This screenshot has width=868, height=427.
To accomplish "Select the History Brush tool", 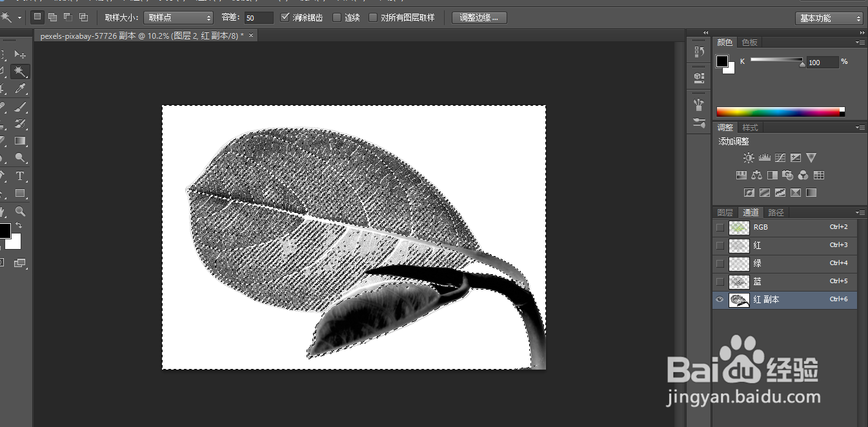I will pyautogui.click(x=20, y=123).
